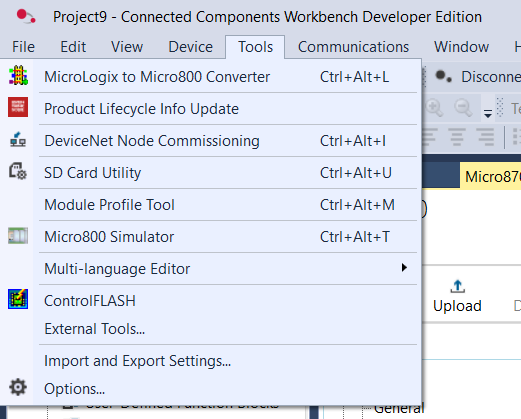This screenshot has width=521, height=419.
Task: Select the Micro870 tab
Action: pyautogui.click(x=491, y=176)
